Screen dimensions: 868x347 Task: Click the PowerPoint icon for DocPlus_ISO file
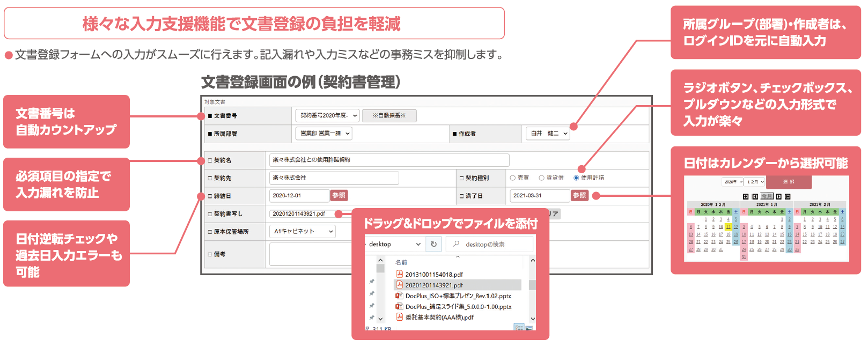pyautogui.click(x=399, y=296)
